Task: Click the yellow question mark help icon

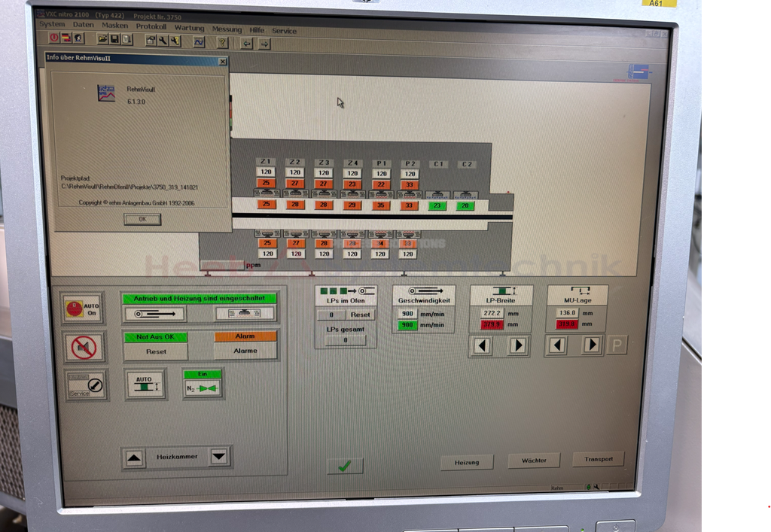Action: [x=222, y=43]
